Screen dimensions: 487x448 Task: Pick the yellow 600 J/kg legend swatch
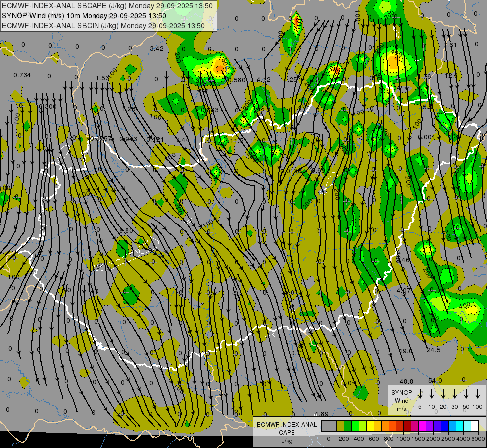370,426
